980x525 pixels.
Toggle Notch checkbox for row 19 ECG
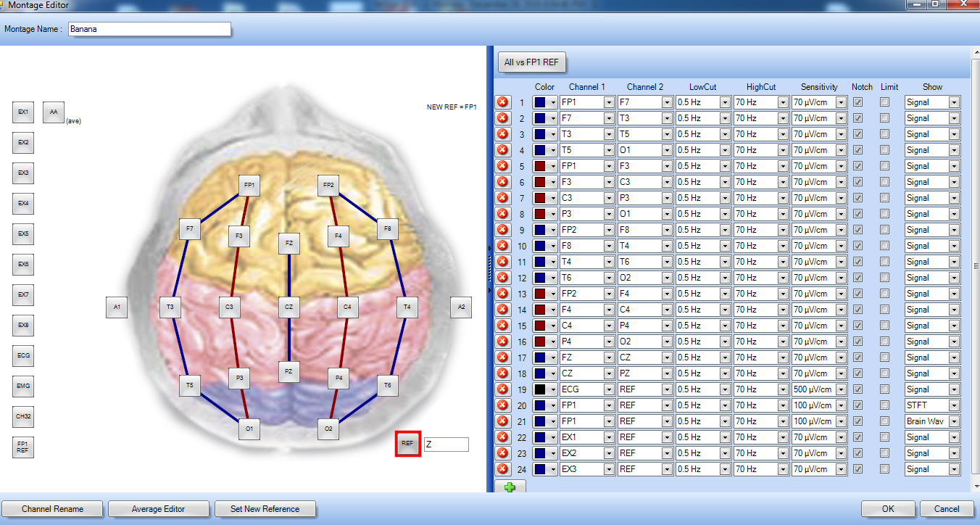[x=858, y=389]
